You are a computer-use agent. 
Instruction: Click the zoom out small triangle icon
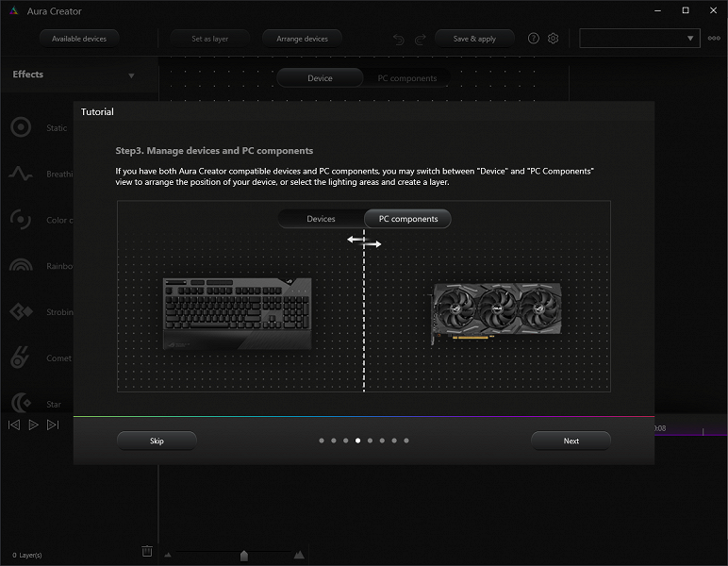168,555
